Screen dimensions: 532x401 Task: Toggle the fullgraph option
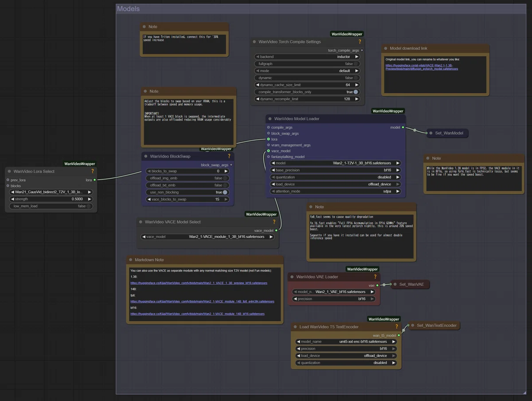[x=307, y=64]
